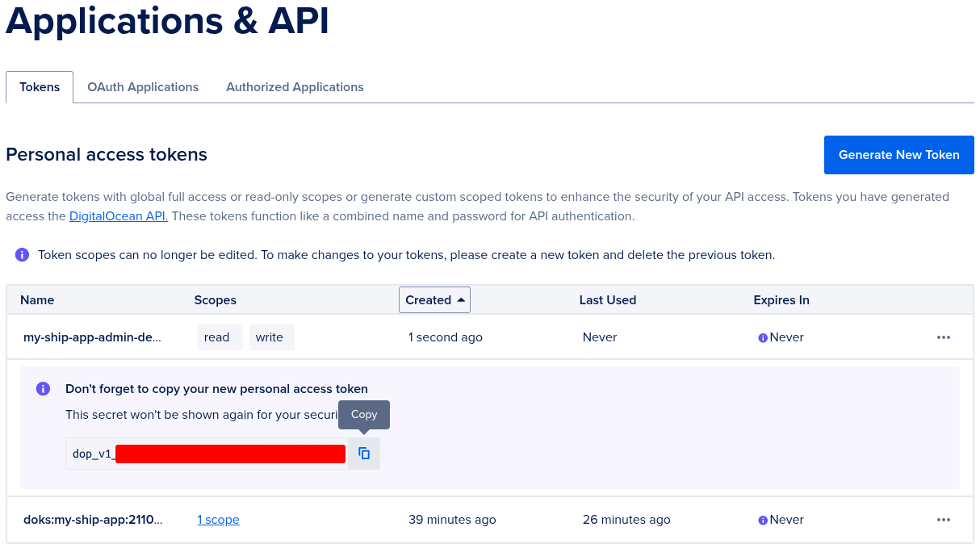Open more options for my-ship-app-admin token

(944, 337)
